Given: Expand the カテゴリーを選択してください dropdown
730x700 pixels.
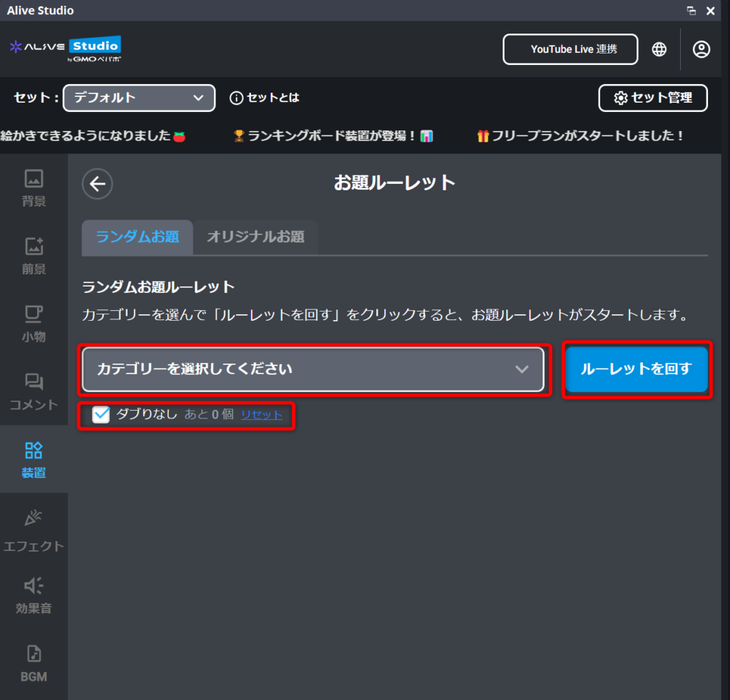Looking at the screenshot, I should [313, 369].
